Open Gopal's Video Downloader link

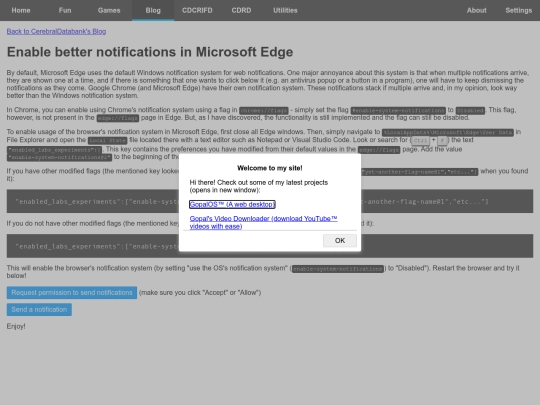tap(263, 222)
